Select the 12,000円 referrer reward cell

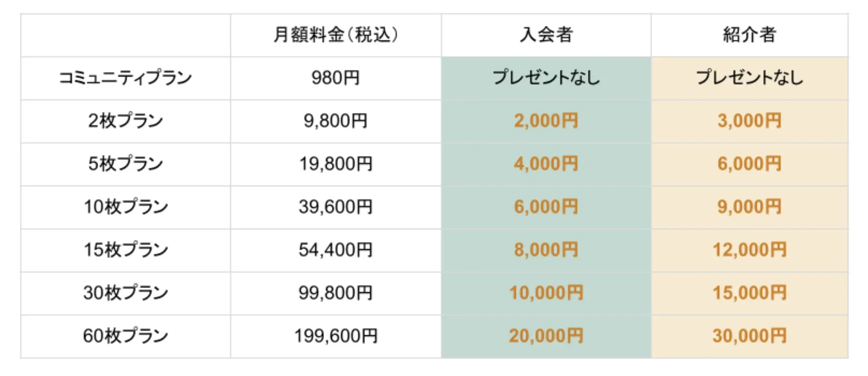(x=749, y=250)
